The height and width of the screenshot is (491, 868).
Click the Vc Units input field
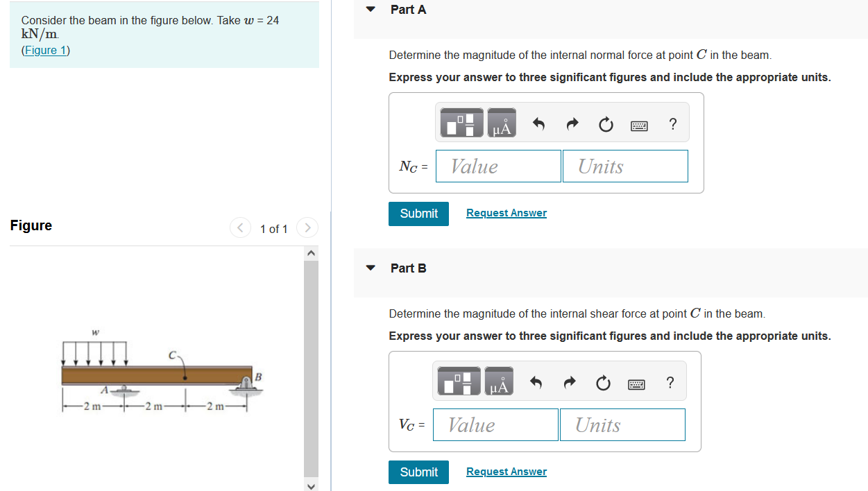[x=622, y=425]
